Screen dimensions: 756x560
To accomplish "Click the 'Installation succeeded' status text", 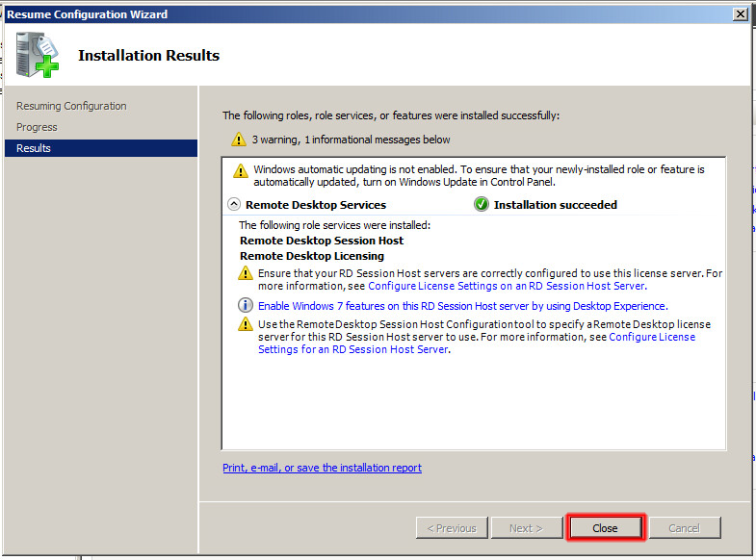I will click(556, 205).
